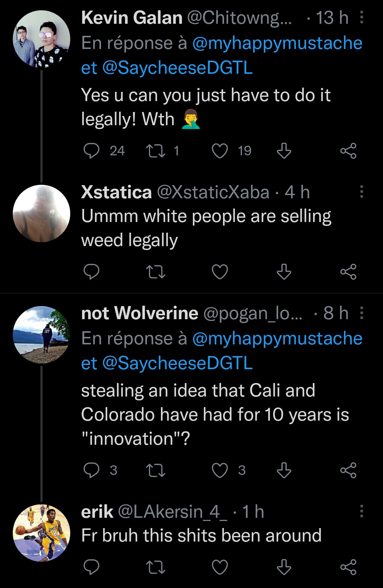Viewport: 383px width, 588px height.
Task: Reply to not Wolverine's tweet
Action: pos(91,471)
